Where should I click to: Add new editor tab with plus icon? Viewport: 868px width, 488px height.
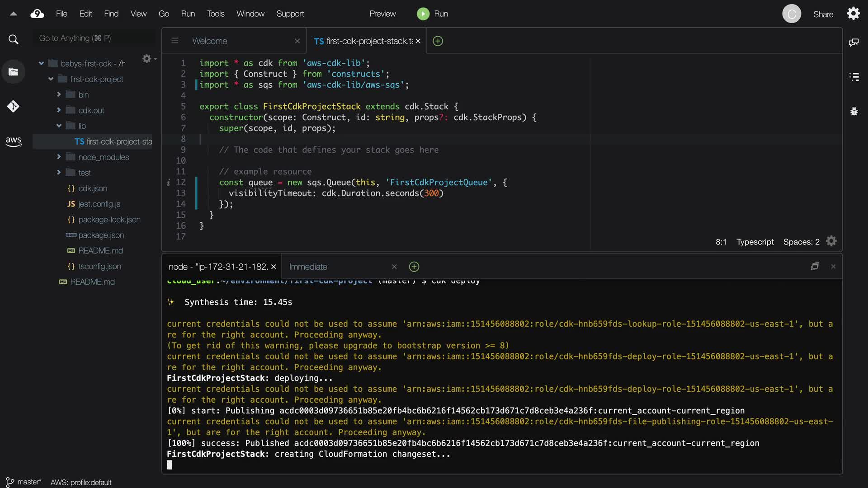(438, 41)
